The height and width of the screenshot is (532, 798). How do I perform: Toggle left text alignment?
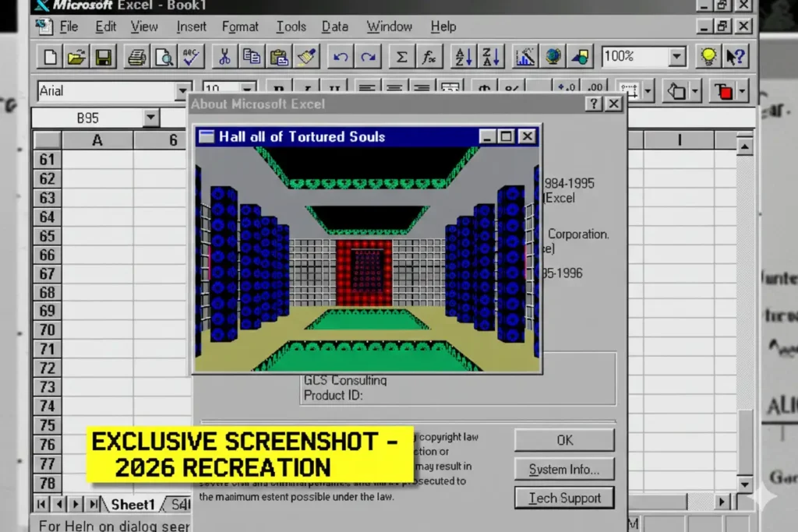(366, 90)
